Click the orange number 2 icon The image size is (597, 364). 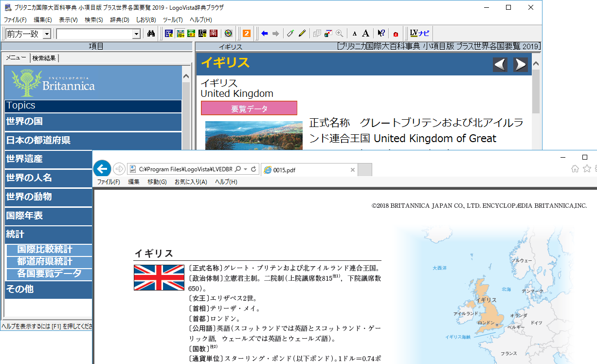pyautogui.click(x=247, y=34)
